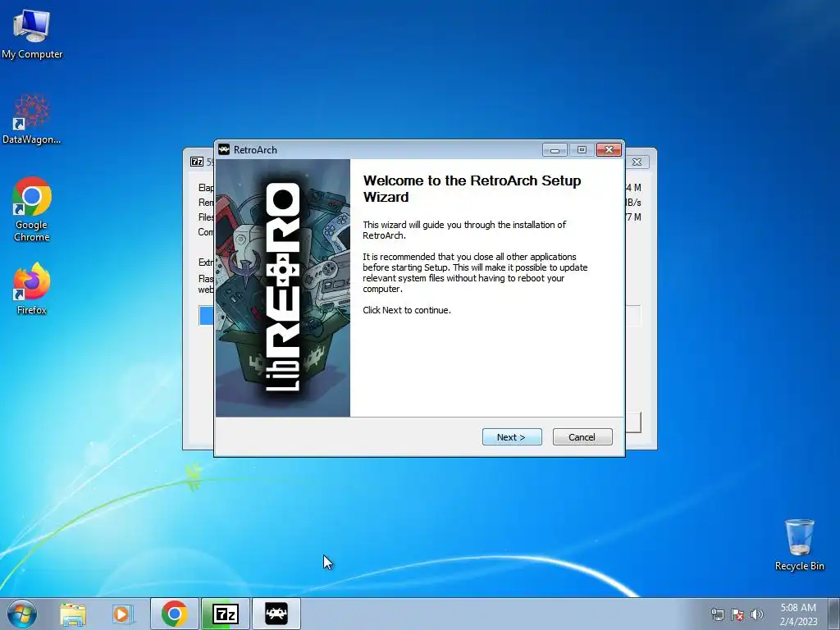840x630 pixels.
Task: Open Action Center flag tray icon
Action: (737, 614)
